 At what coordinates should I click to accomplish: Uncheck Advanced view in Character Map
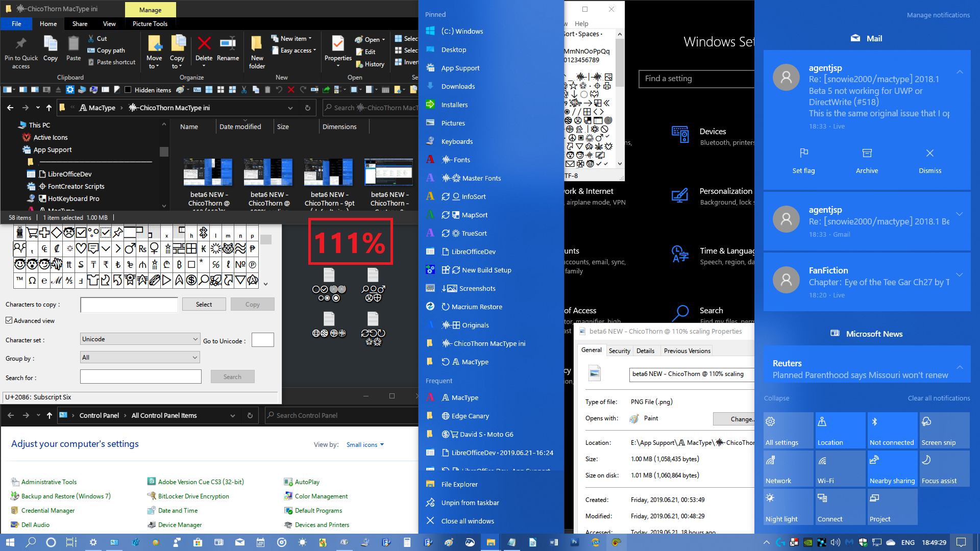pos(9,320)
